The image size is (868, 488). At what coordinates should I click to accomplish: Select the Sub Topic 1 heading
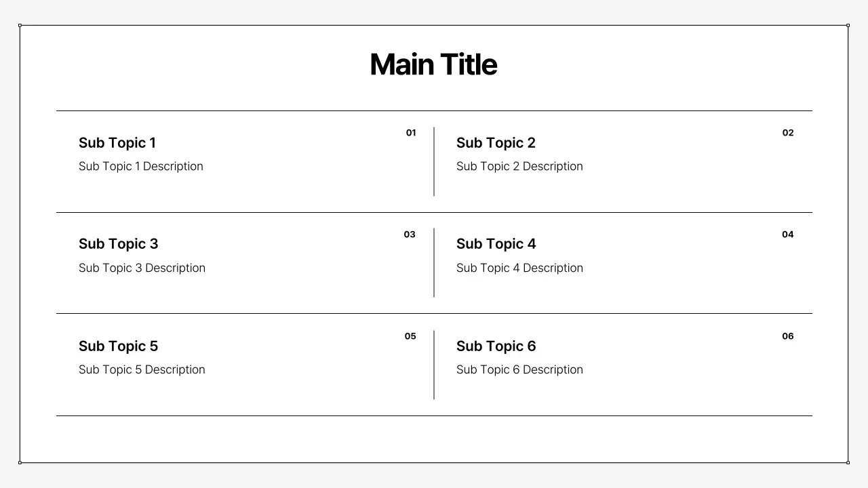point(117,143)
